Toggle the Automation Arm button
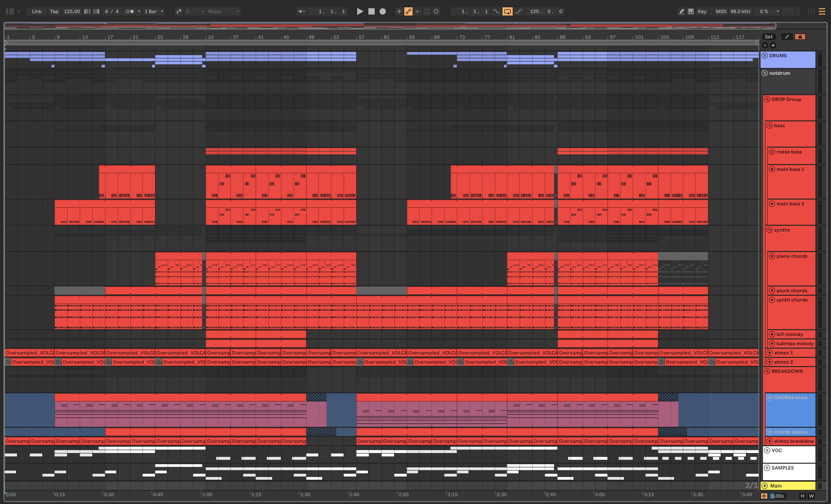This screenshot has height=504, width=831. (408, 11)
